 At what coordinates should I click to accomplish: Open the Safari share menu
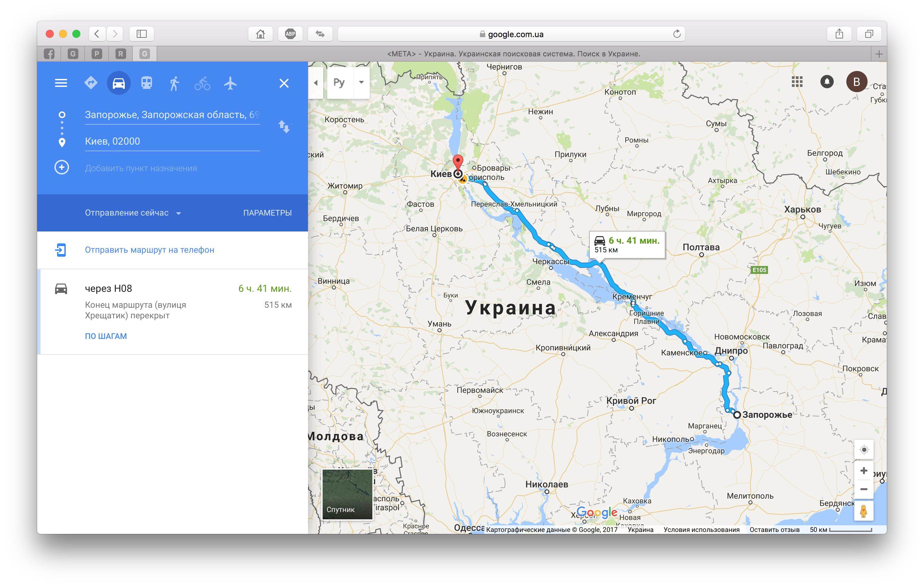pos(839,34)
